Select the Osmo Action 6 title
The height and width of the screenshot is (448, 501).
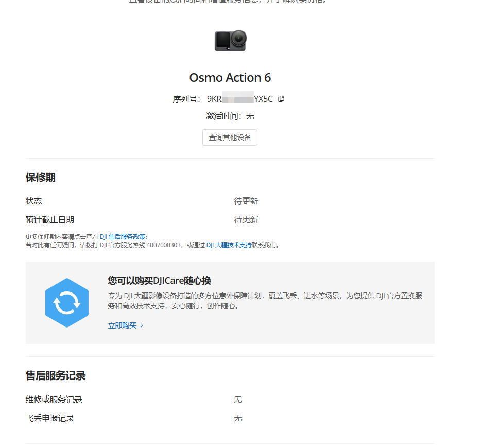pos(230,78)
